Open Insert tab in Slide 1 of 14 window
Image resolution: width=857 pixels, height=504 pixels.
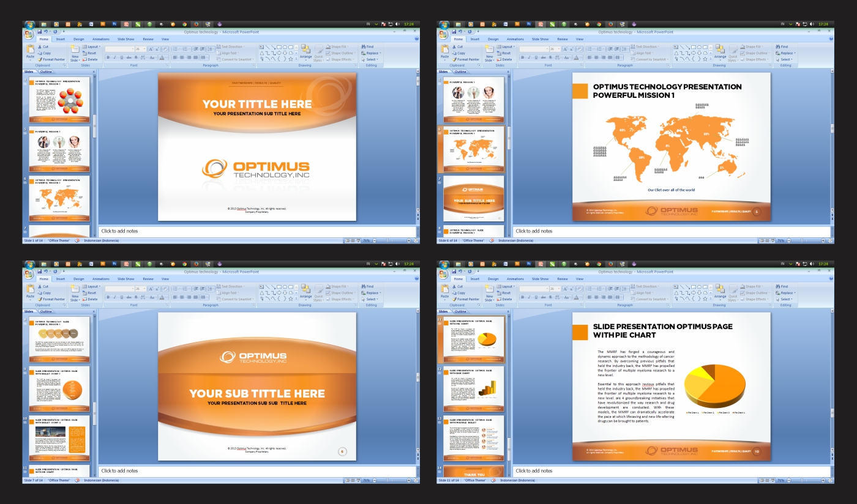[x=61, y=39]
